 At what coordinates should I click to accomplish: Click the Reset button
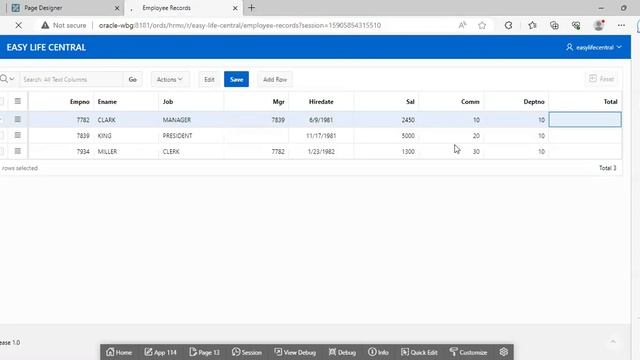pyautogui.click(x=602, y=79)
